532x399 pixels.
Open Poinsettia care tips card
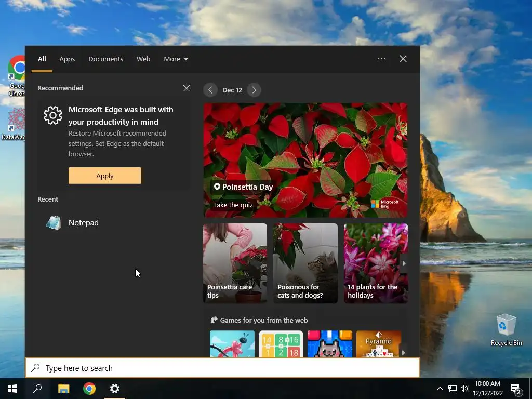click(235, 263)
